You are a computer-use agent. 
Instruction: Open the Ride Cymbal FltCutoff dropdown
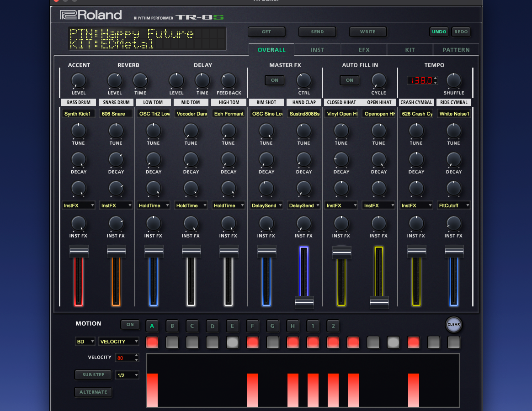click(454, 205)
